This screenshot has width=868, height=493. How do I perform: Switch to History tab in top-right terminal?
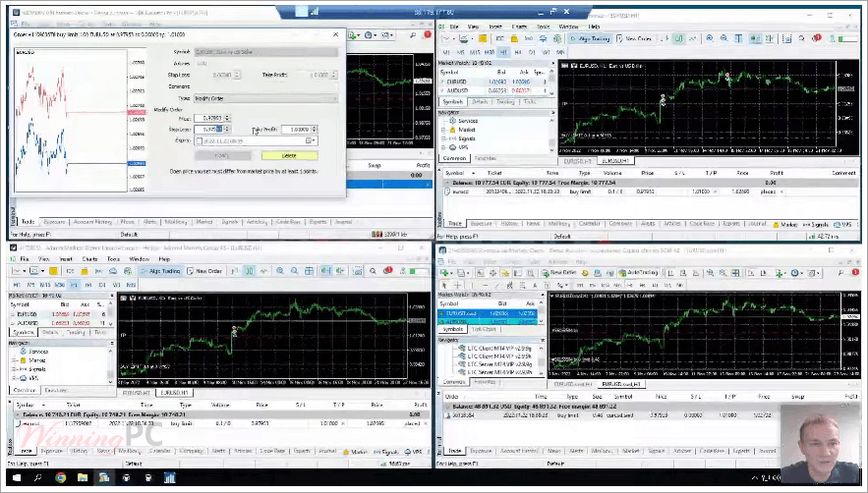pyautogui.click(x=509, y=224)
